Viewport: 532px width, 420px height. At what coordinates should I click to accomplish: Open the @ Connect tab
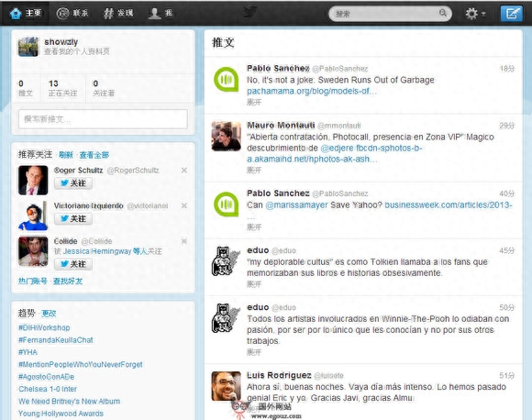coord(72,13)
